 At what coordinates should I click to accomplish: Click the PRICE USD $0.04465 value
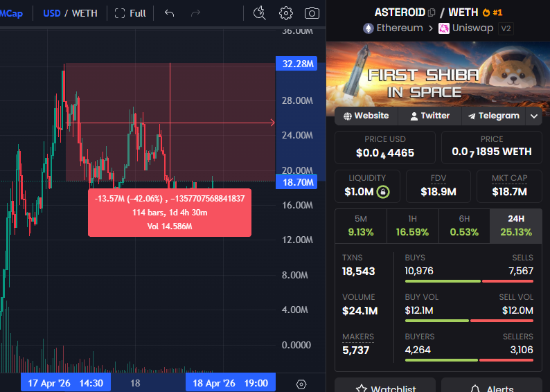click(x=384, y=153)
